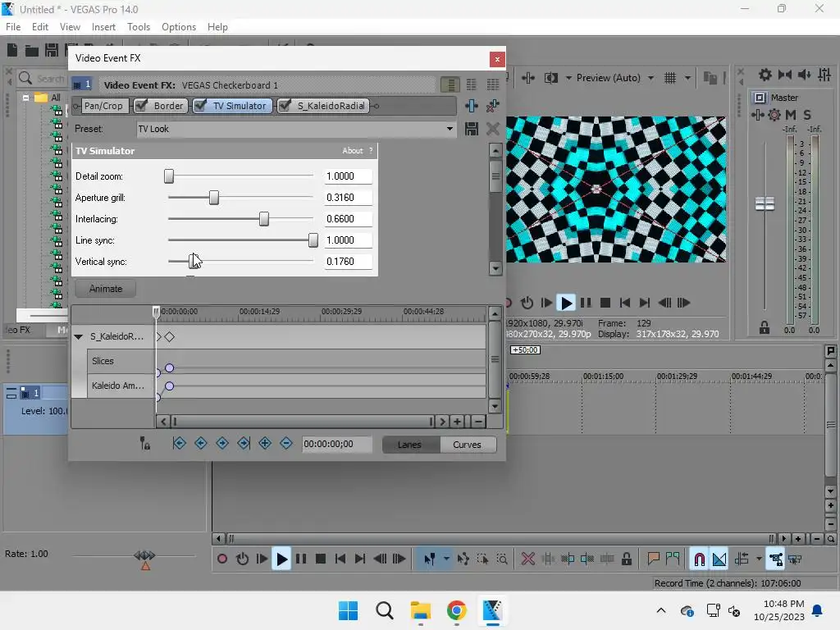Screen dimensions: 840x630
Task: Go to previous keyframe
Action: tap(201, 443)
